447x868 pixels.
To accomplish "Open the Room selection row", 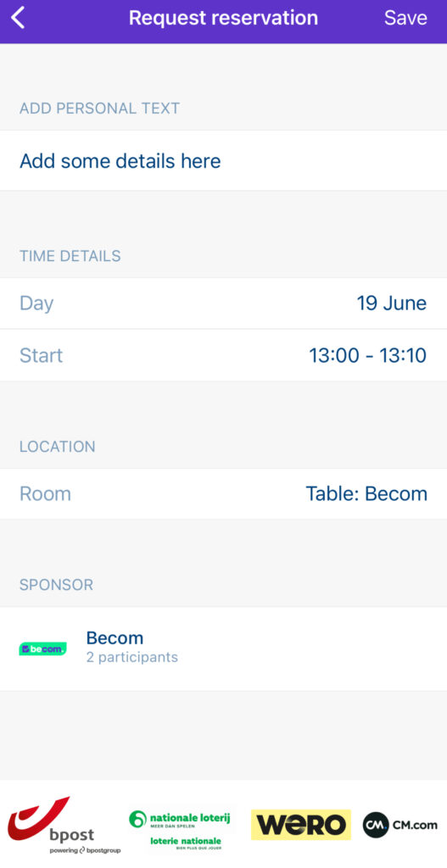I will tap(223, 494).
